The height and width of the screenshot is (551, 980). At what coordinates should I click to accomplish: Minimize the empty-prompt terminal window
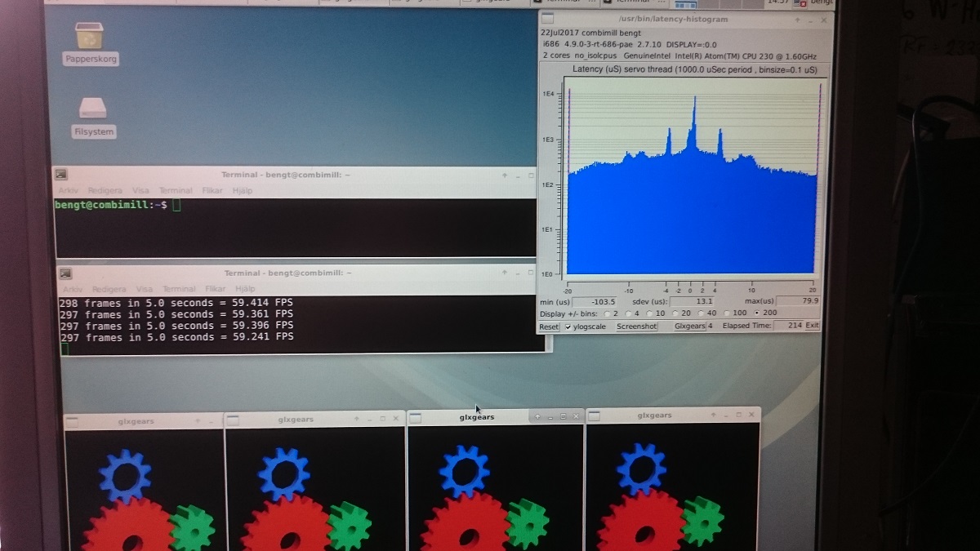(517, 176)
